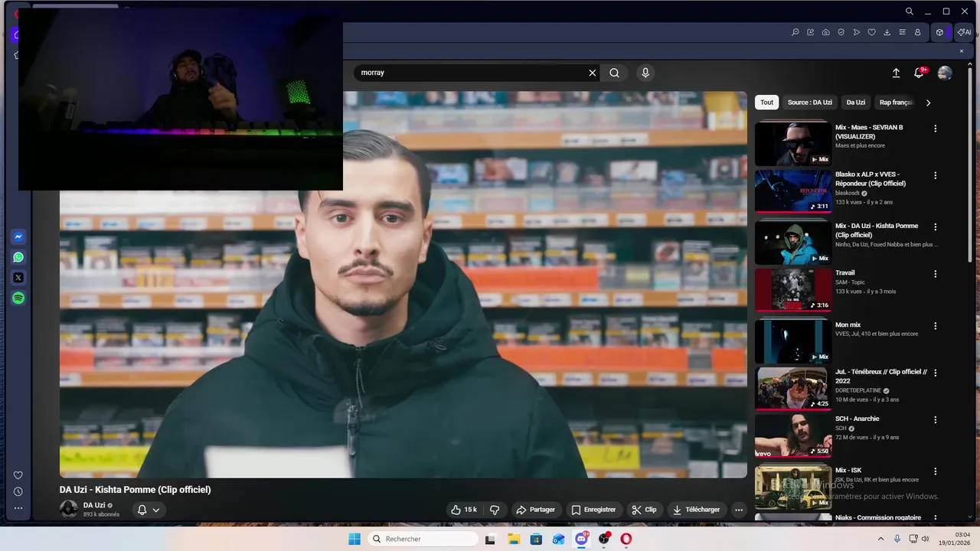Click the Clip button
Image resolution: width=980 pixels, height=551 pixels.
[x=644, y=510]
